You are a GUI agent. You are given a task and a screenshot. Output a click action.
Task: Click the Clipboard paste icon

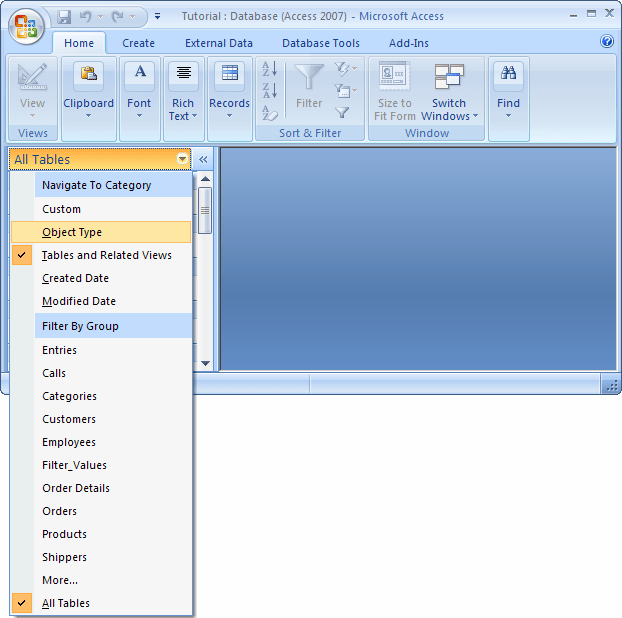tap(88, 74)
